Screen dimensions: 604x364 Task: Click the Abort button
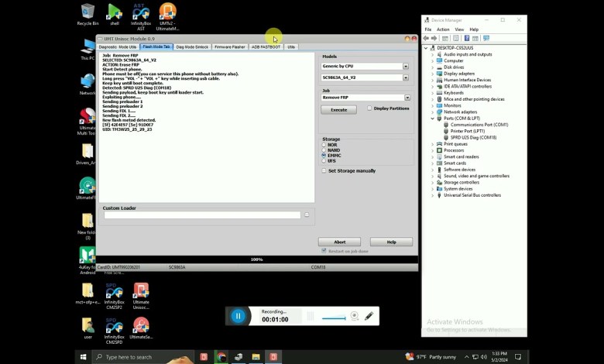pyautogui.click(x=339, y=242)
